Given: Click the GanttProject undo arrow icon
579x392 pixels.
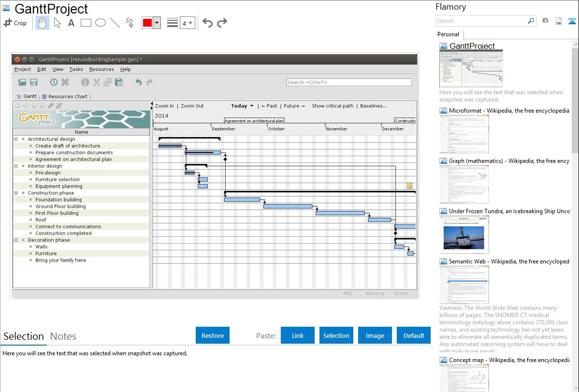Looking at the screenshot, I should [x=139, y=82].
